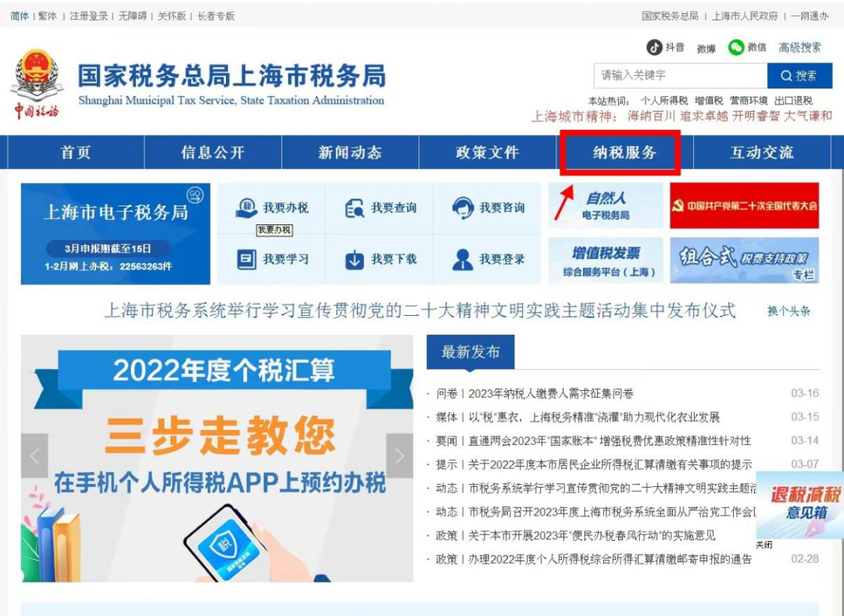Image resolution: width=844 pixels, height=616 pixels.
Task: Open the 互动交流 navigation tab
Action: [x=762, y=152]
